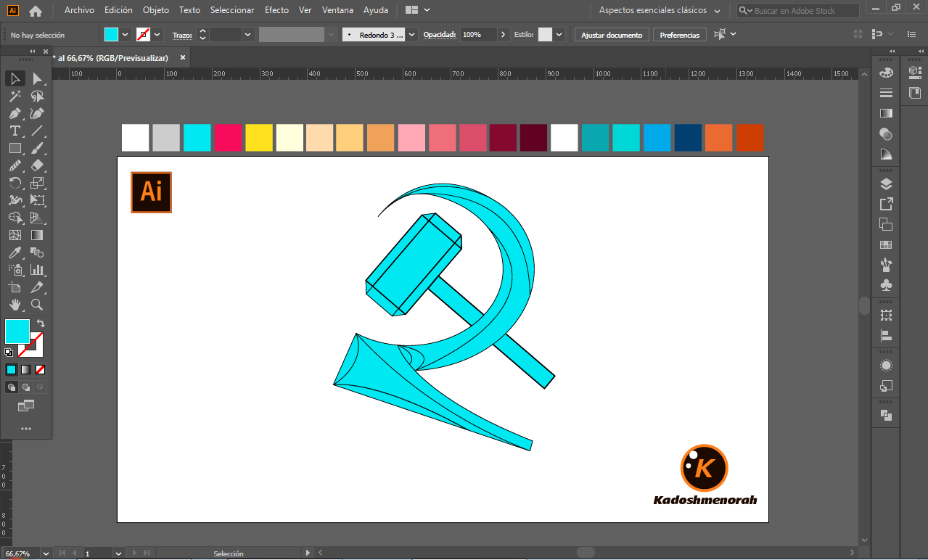Open artboard navigation dropdown
This screenshot has width=928, height=560.
click(x=118, y=553)
